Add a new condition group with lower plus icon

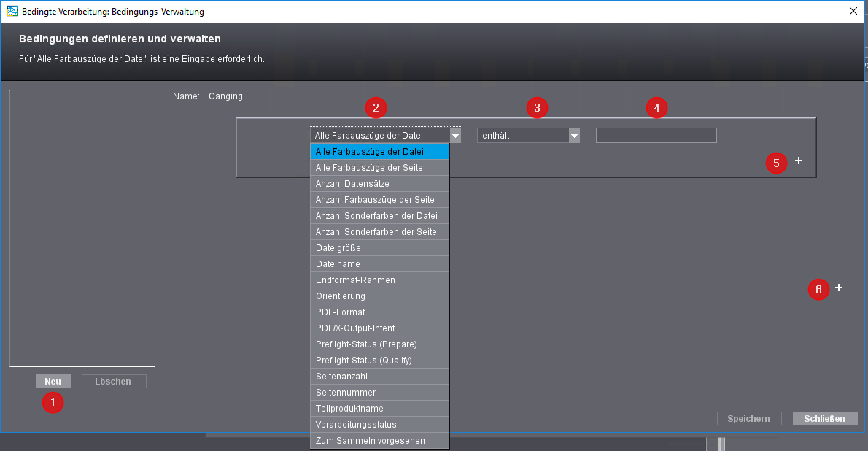click(x=838, y=288)
